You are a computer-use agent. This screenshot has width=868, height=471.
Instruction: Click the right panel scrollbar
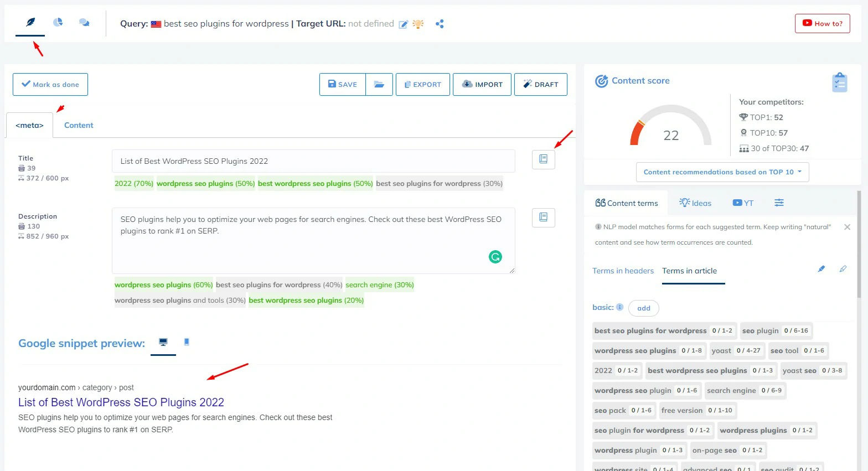pyautogui.click(x=859, y=244)
